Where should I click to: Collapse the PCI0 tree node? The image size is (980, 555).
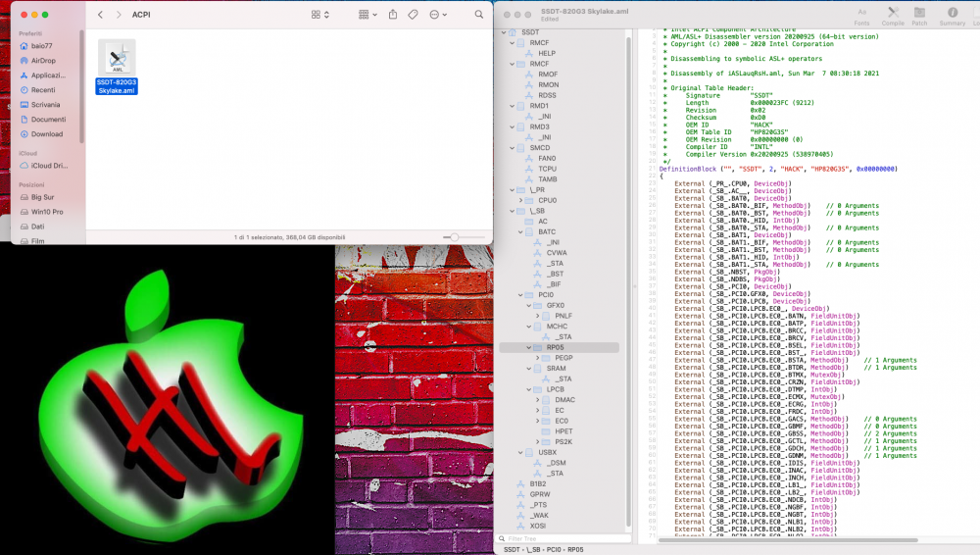tap(520, 295)
